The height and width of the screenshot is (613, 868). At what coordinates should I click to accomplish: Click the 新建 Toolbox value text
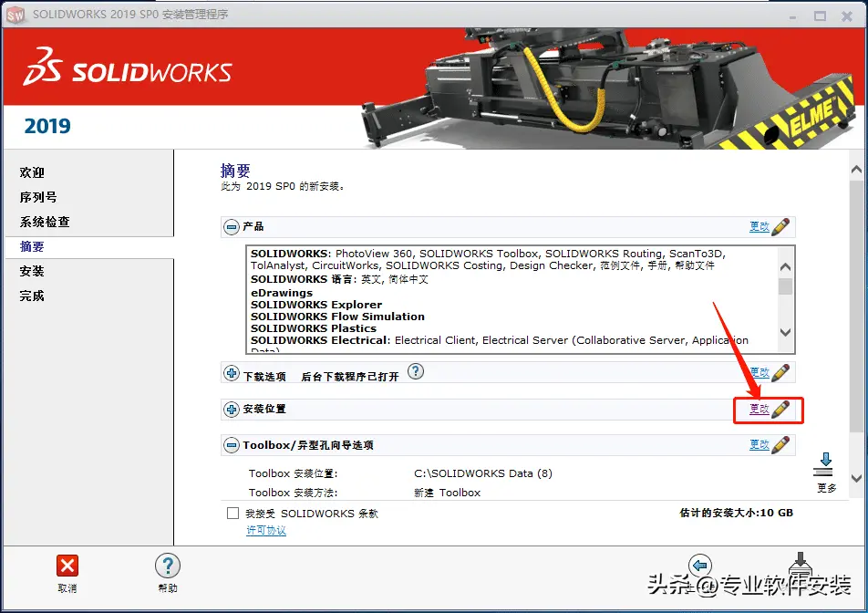(448, 493)
